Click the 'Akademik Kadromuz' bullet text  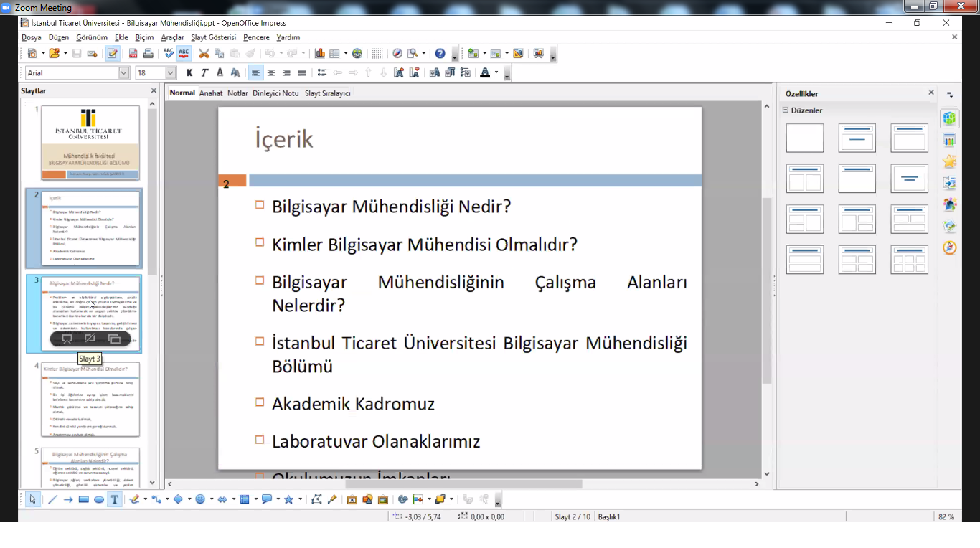[353, 404]
